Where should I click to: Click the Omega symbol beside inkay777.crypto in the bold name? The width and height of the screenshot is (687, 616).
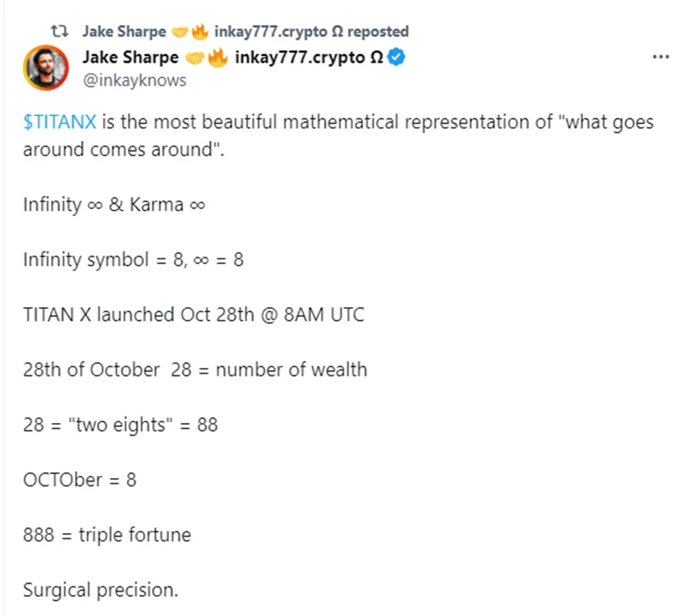(x=377, y=57)
